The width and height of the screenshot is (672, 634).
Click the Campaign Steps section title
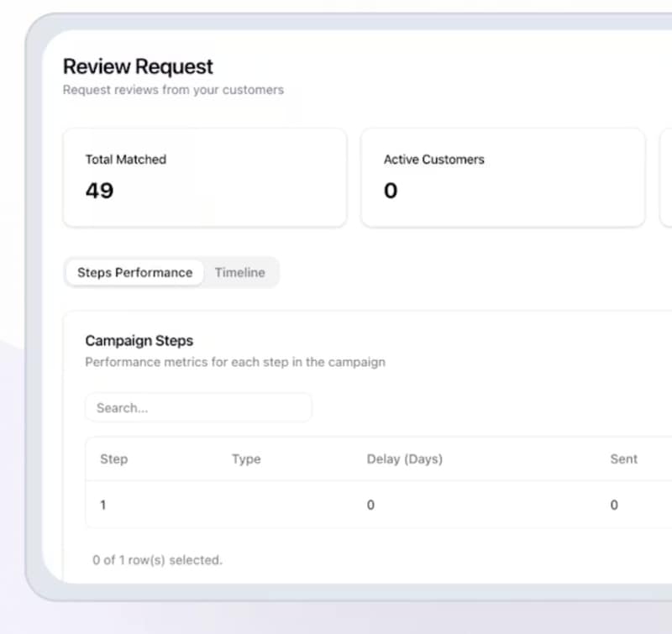click(139, 341)
